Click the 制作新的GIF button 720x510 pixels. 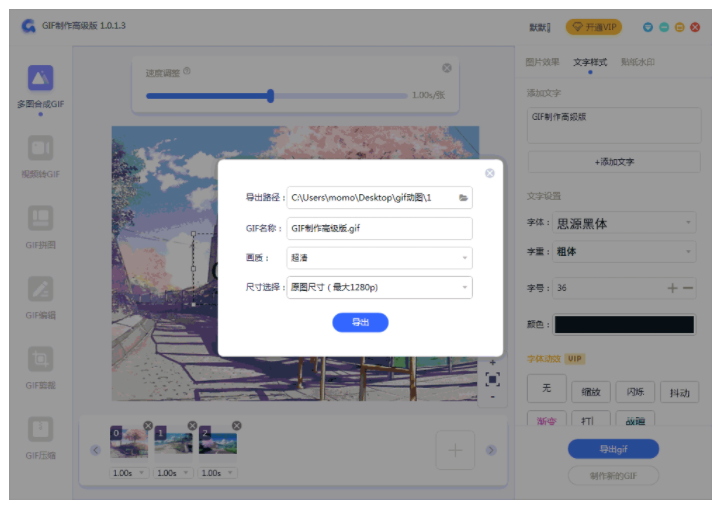click(613, 476)
